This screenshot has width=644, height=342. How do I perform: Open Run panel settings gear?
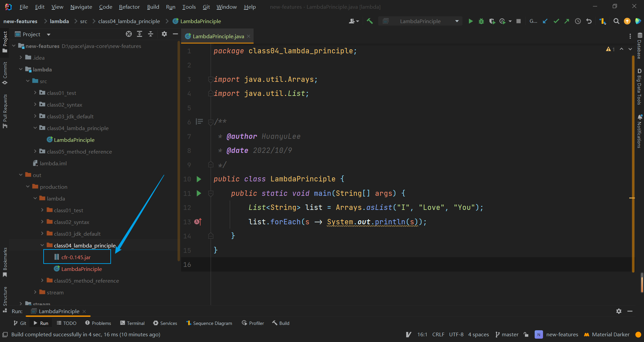[619, 311]
